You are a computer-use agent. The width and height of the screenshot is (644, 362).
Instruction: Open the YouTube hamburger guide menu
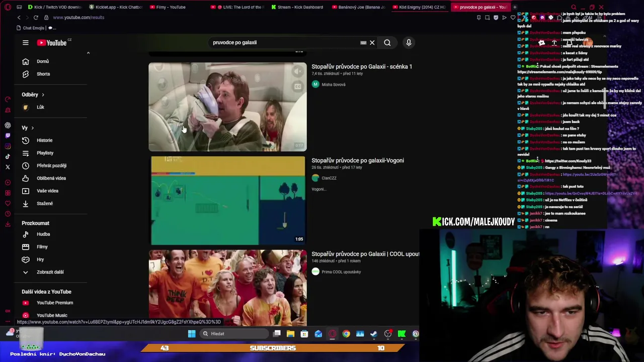(x=26, y=43)
